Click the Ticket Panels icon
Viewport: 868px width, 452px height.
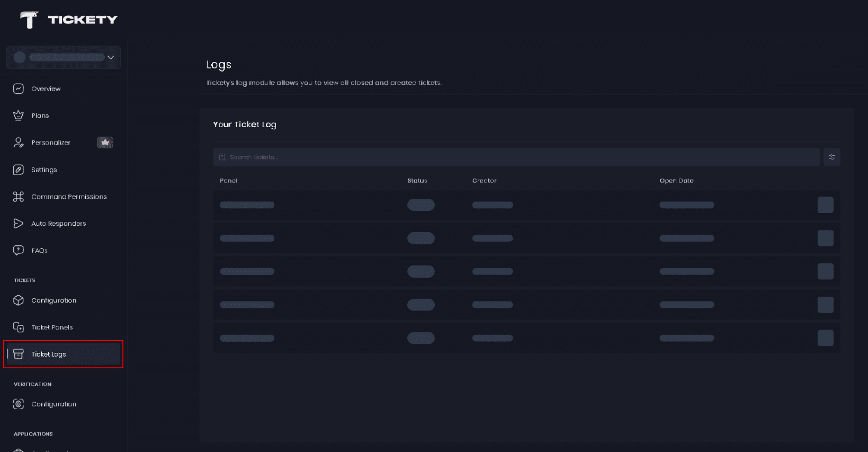19,327
